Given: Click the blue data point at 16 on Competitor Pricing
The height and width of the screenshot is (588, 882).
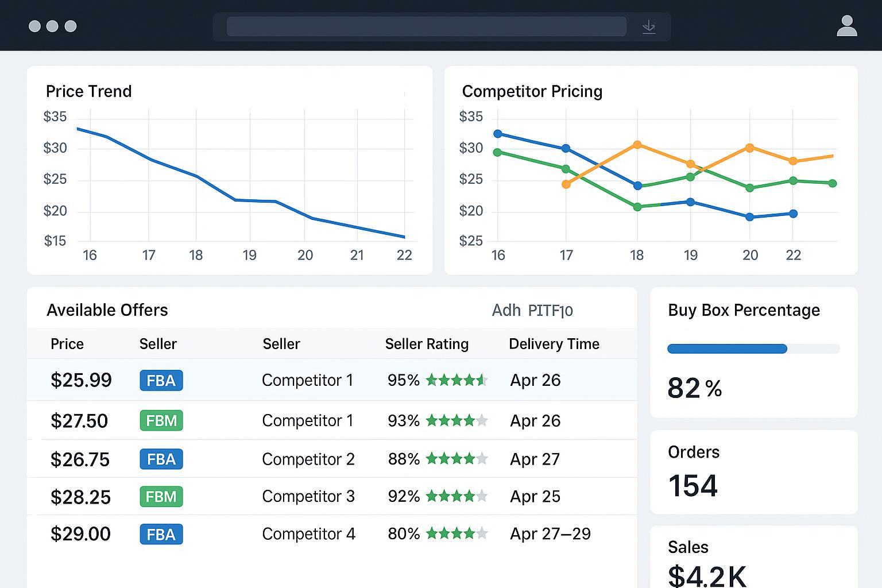Looking at the screenshot, I should [497, 134].
